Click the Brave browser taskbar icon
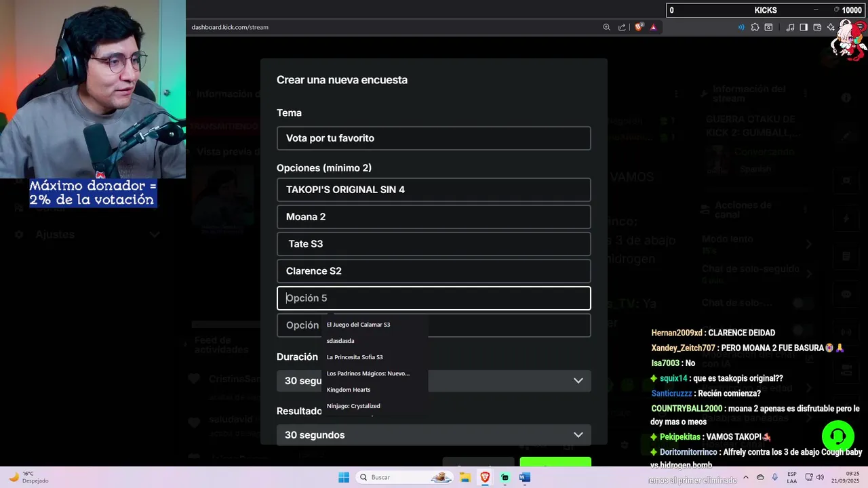868x488 pixels. click(485, 477)
